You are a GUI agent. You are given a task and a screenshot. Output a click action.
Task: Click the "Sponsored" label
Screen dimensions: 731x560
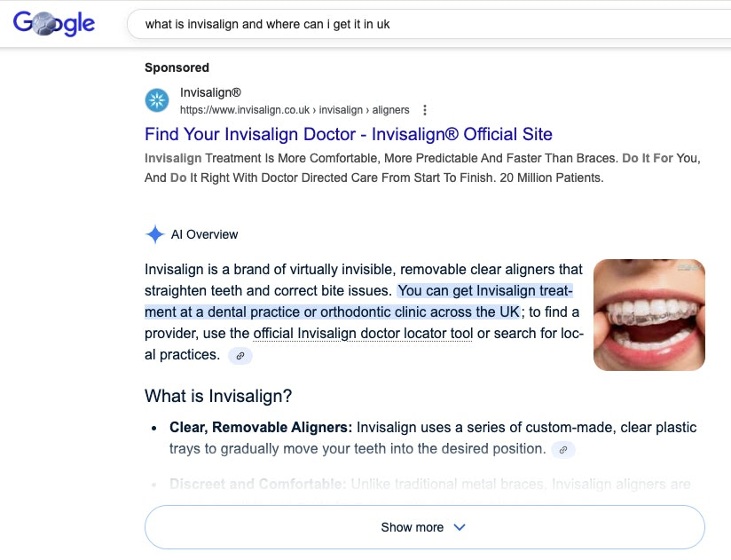pos(177,67)
